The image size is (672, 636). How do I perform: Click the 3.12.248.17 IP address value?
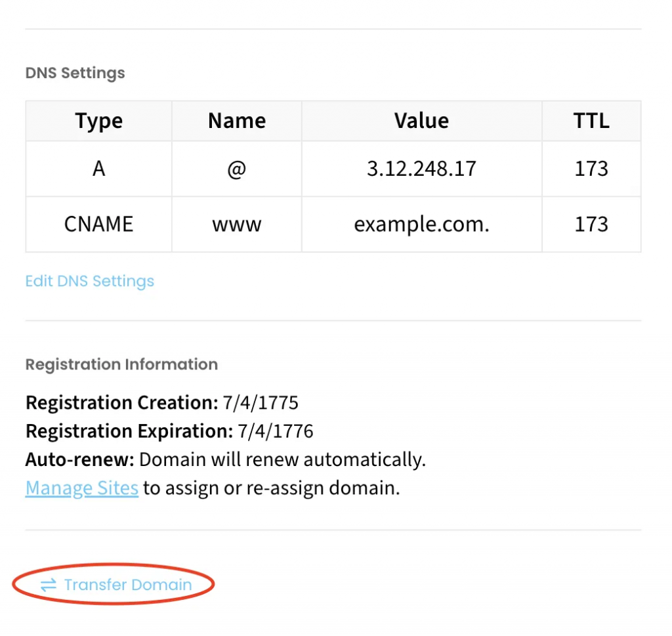(x=421, y=169)
